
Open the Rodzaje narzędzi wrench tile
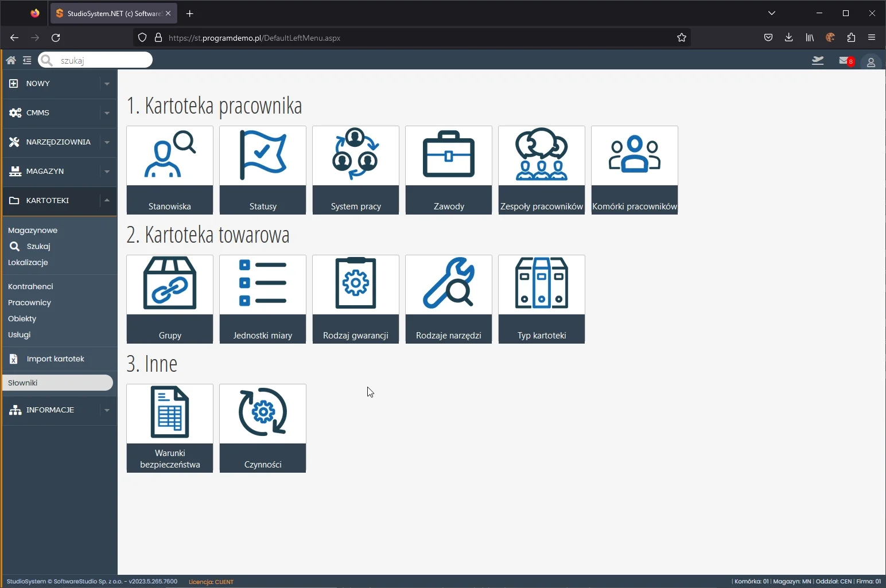(x=449, y=299)
